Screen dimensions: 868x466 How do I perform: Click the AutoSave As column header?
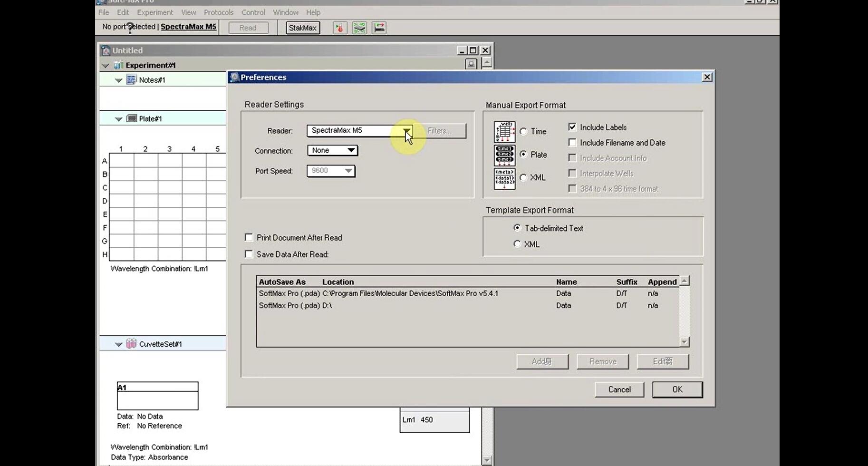pyautogui.click(x=282, y=282)
